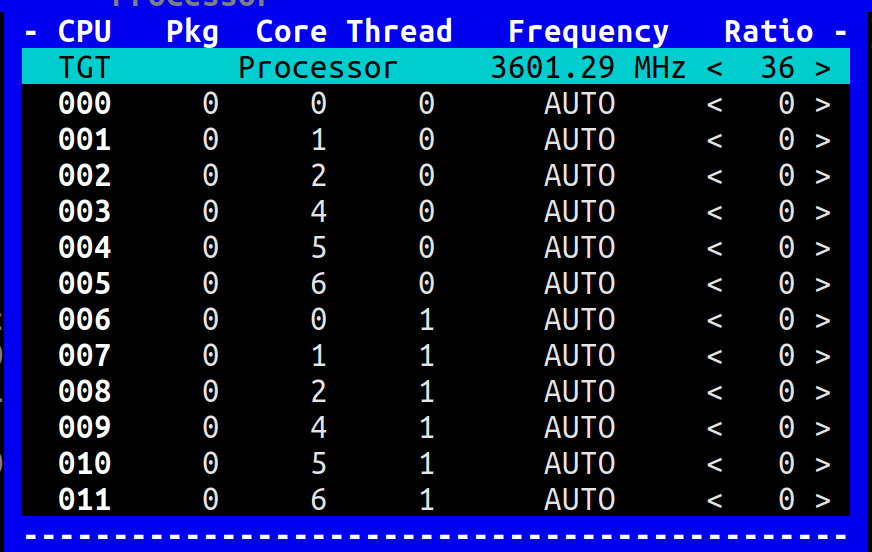The height and width of the screenshot is (552, 872).
Task: Click the left arrow for CPU 002 ratio
Action: tap(715, 177)
